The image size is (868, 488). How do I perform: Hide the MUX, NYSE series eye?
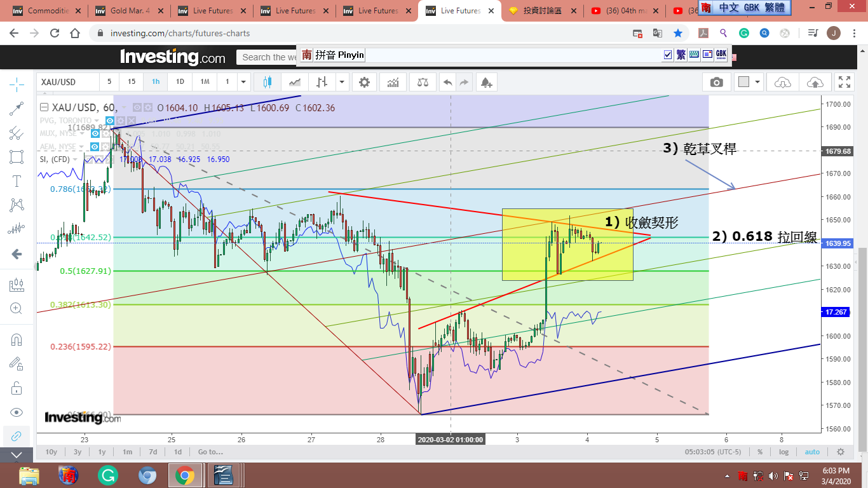95,133
